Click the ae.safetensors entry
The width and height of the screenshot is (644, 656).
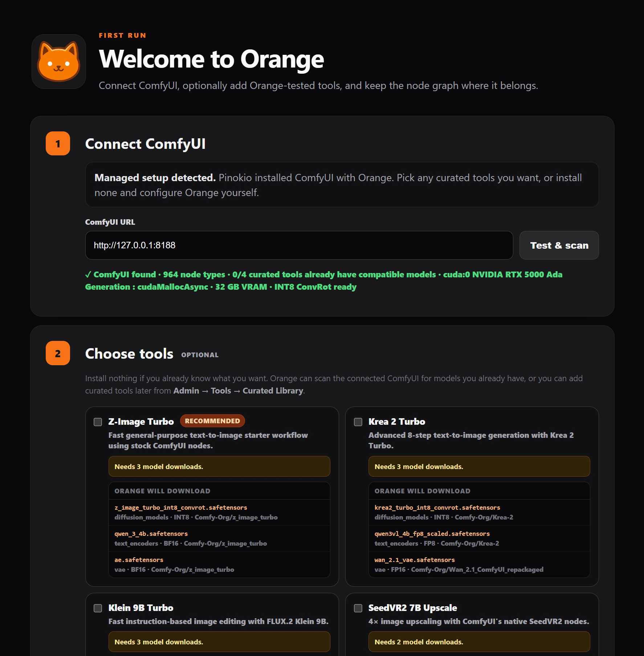139,560
